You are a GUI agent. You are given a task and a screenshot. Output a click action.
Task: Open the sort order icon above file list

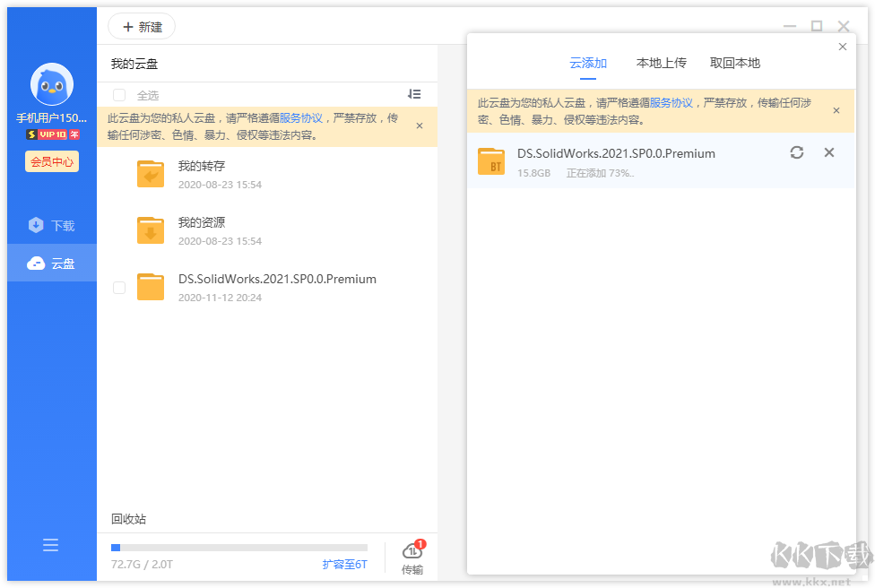click(413, 94)
